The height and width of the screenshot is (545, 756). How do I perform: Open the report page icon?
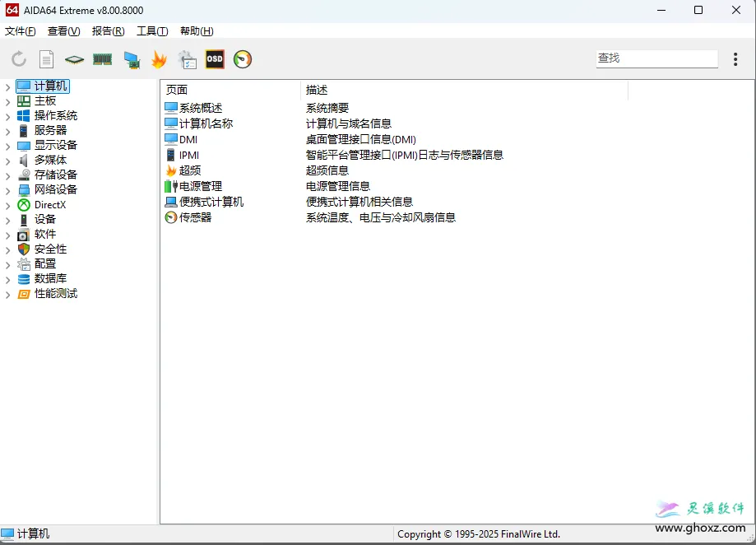(x=47, y=59)
